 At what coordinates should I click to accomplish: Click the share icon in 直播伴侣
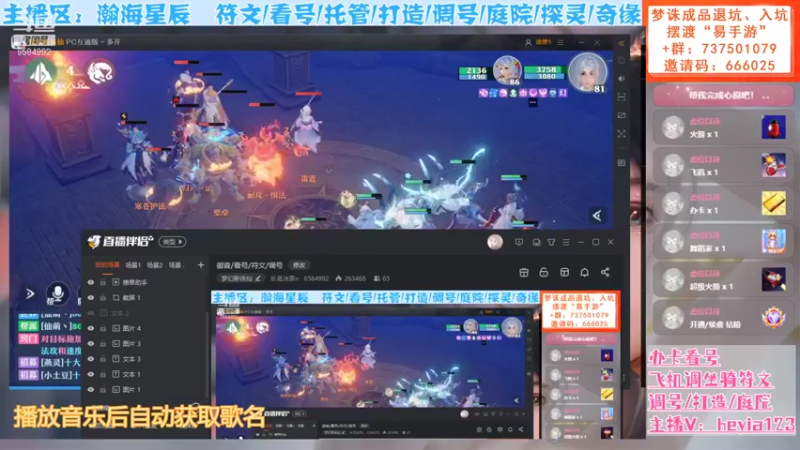pos(605,272)
